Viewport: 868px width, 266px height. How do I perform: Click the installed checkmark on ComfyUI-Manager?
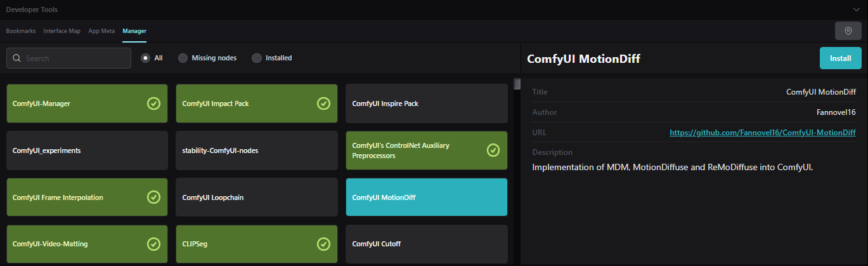tap(153, 103)
